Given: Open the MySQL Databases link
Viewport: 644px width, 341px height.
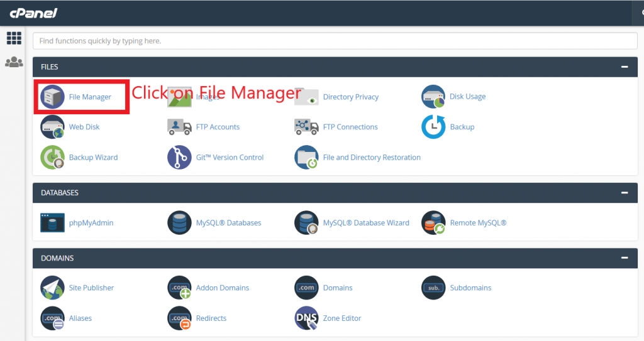Looking at the screenshot, I should coord(228,223).
